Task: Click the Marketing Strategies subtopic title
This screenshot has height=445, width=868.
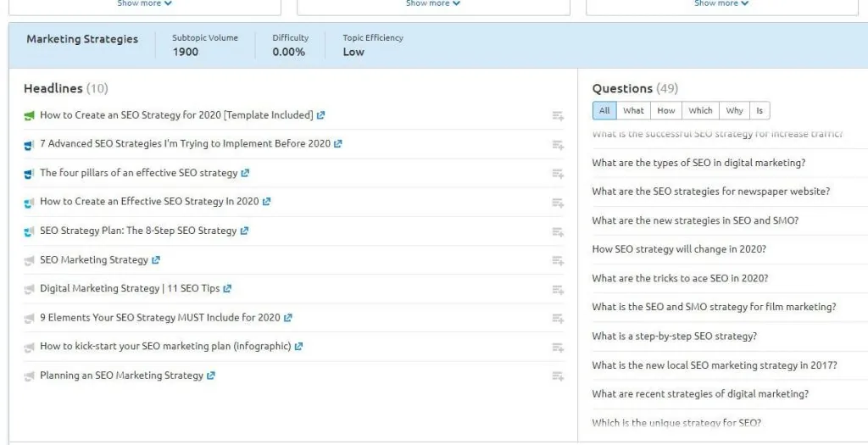Action: [82, 39]
